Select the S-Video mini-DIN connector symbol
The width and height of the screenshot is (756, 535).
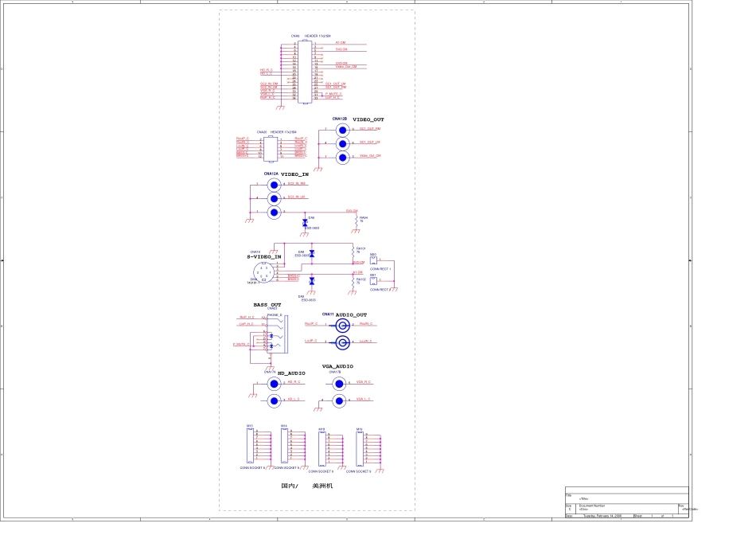click(x=263, y=272)
